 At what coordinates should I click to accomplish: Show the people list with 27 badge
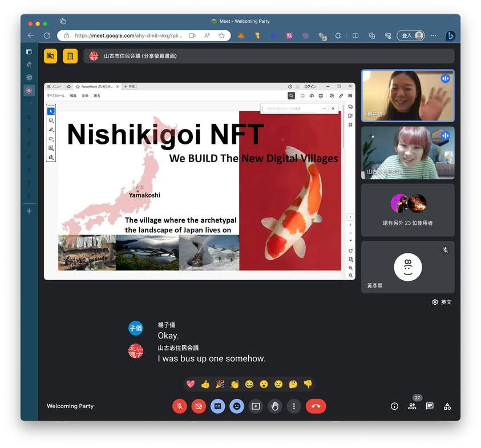412,406
